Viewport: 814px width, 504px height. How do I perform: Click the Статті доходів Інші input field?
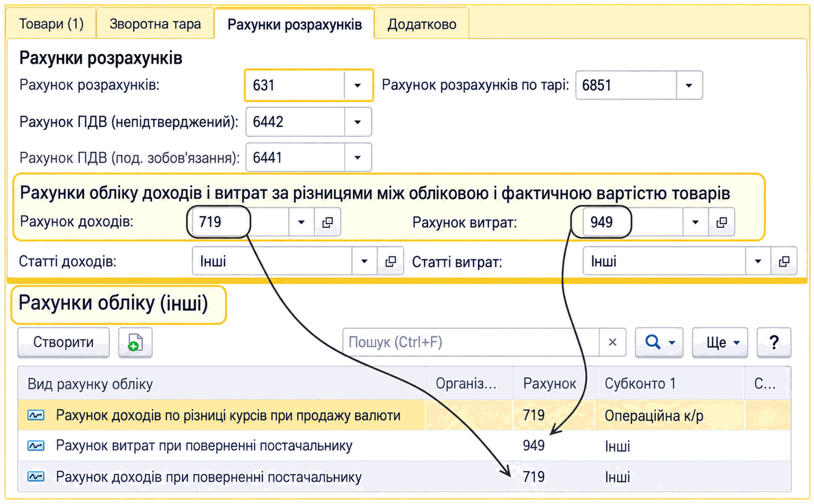click(x=272, y=261)
